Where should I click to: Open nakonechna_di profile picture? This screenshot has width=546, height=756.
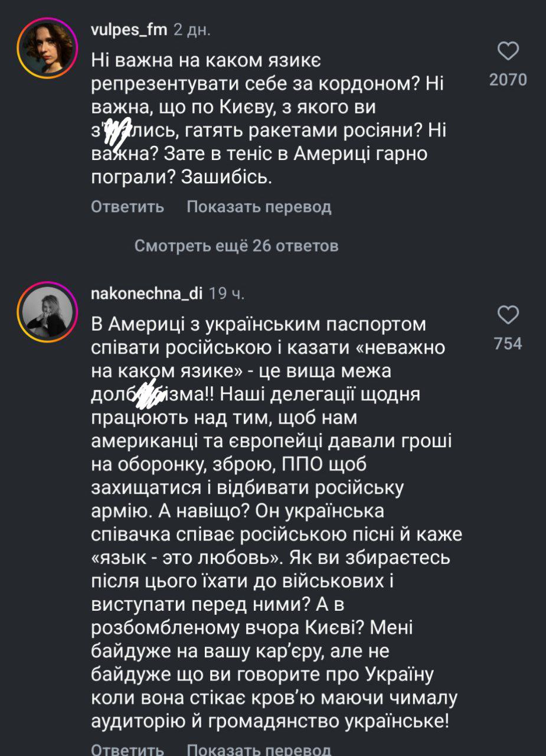(x=47, y=311)
